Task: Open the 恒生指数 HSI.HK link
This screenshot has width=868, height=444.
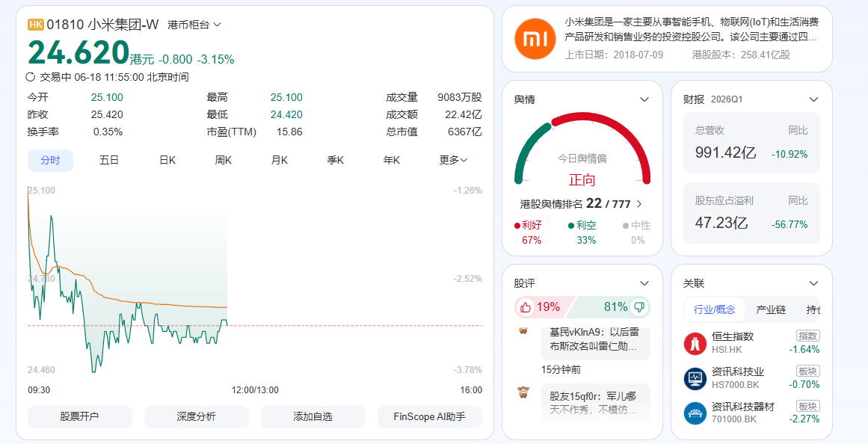Action: pyautogui.click(x=752, y=343)
